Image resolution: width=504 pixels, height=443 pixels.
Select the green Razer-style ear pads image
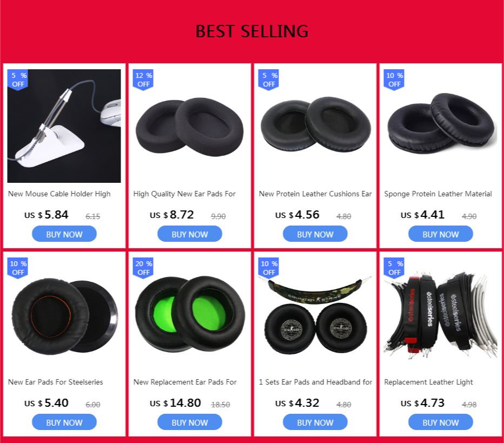(190, 314)
